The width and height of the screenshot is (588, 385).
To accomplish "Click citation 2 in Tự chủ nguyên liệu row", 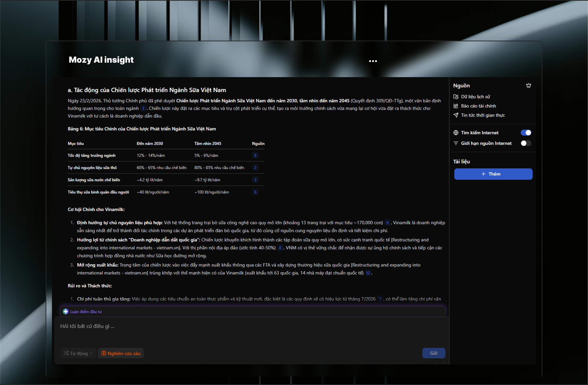I will [255, 167].
